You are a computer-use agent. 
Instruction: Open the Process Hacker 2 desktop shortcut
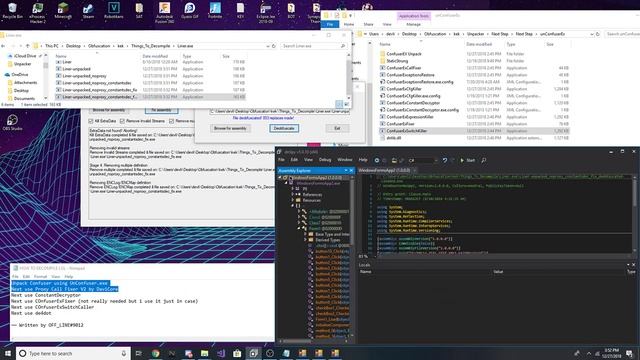[x=38, y=12]
